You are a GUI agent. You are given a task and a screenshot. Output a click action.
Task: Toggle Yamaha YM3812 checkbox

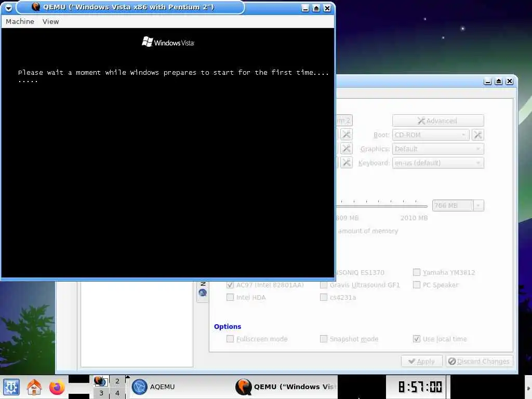pos(417,272)
